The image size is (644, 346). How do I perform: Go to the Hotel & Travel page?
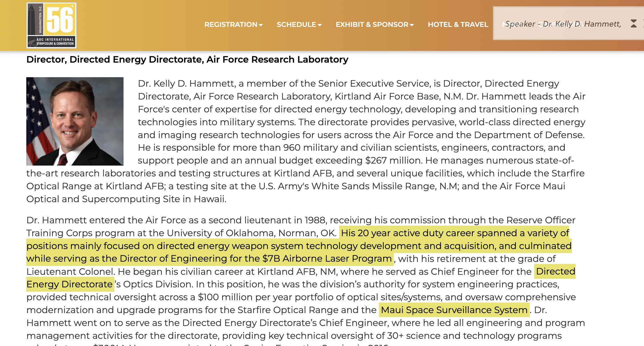point(458,25)
